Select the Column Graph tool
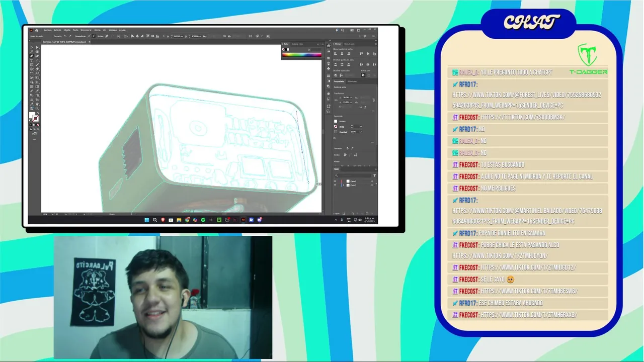This screenshot has height=362, width=644. 32,100
